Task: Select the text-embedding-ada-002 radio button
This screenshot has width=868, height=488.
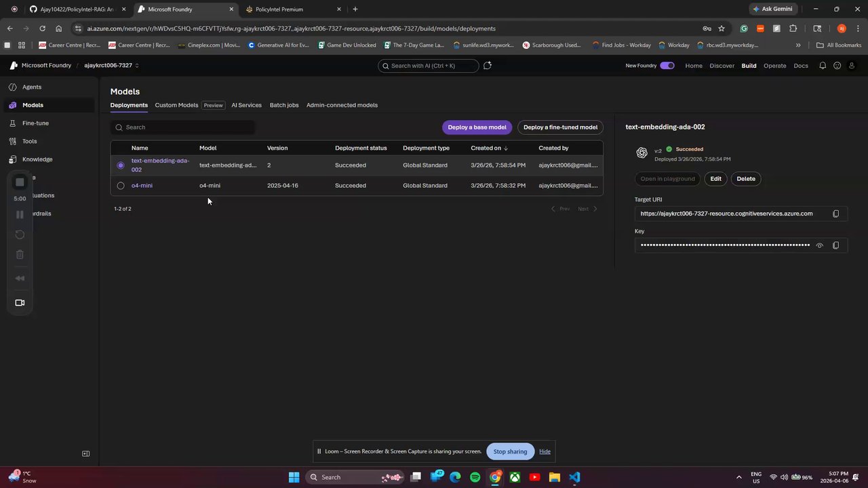Action: 121,165
